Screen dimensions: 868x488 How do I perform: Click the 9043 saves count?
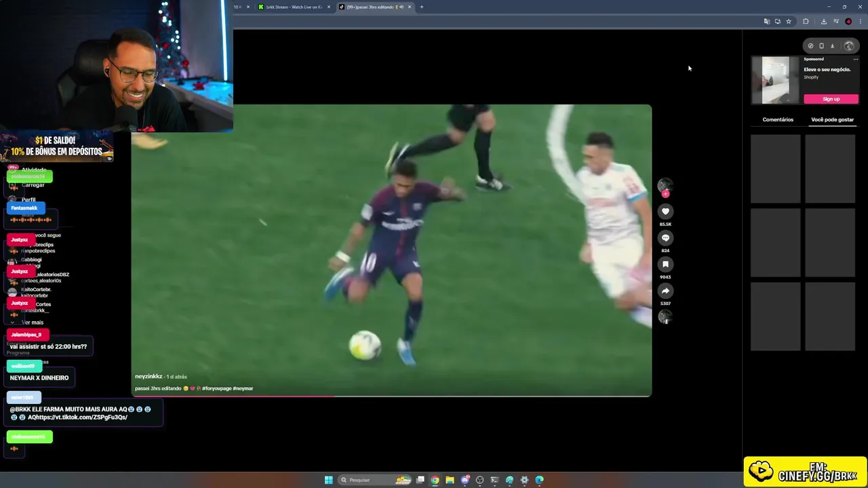tap(665, 277)
